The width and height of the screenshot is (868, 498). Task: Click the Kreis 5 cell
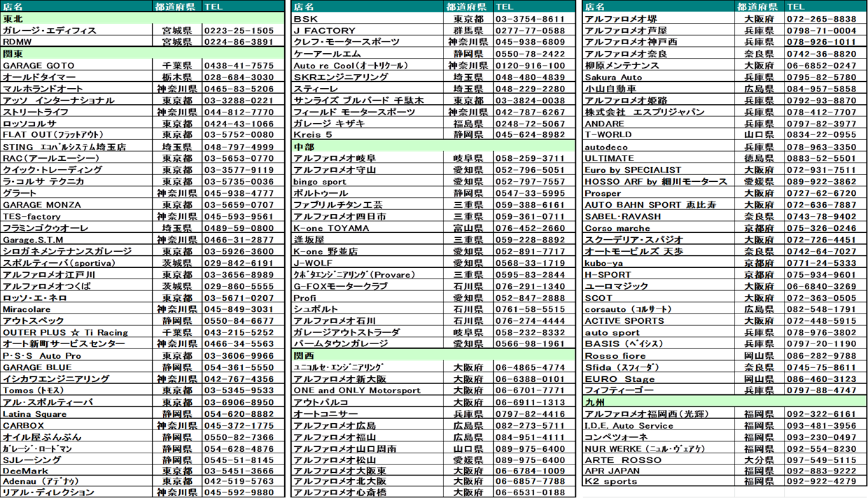[367, 135]
